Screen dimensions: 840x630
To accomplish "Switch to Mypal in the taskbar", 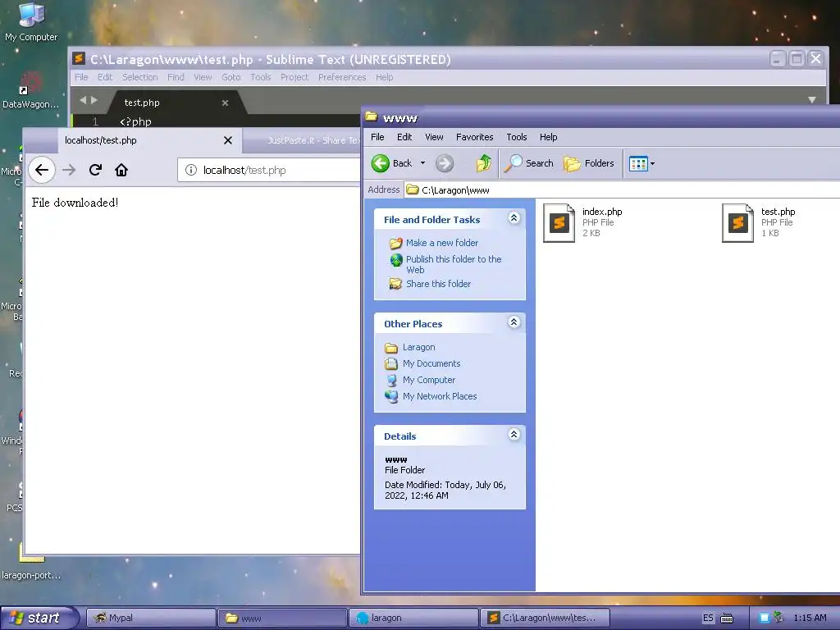I will pyautogui.click(x=151, y=618).
